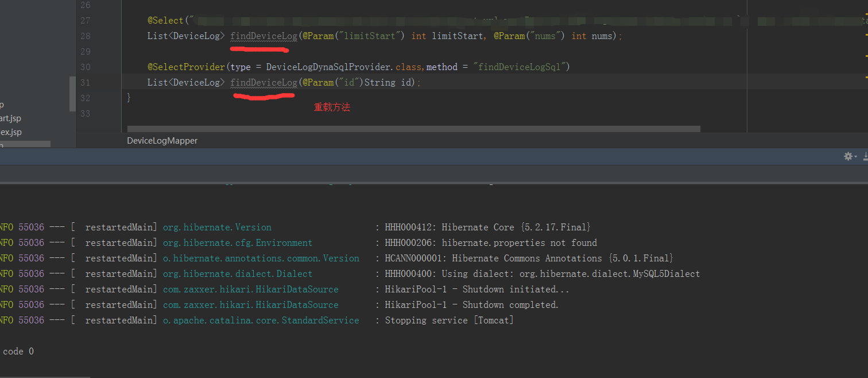Viewport: 868px width, 378px height.
Task: Click the warning marker beside line 31
Action: [x=865, y=76]
